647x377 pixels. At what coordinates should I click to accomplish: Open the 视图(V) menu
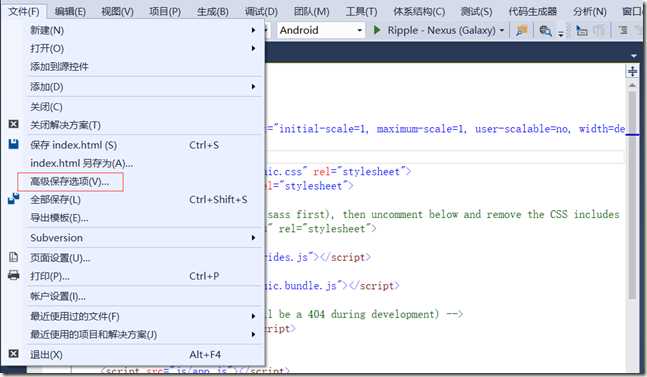[x=117, y=11]
